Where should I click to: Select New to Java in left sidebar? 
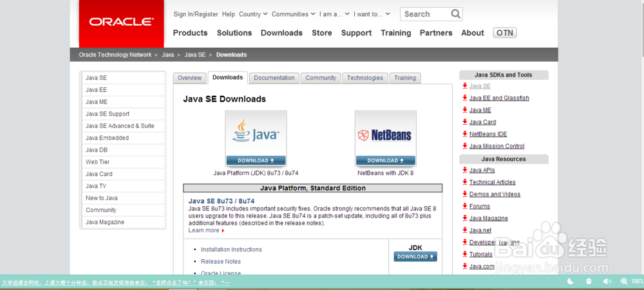tap(123, 198)
